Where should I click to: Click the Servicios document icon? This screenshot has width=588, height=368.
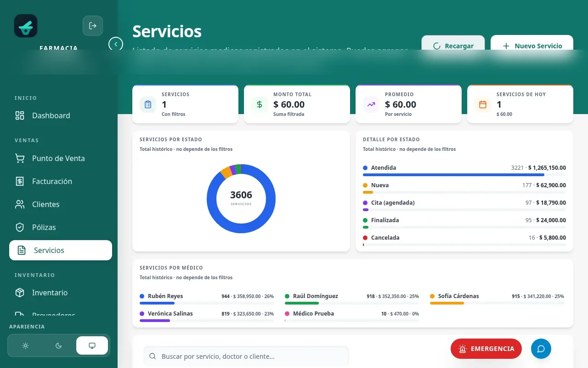(x=22, y=250)
